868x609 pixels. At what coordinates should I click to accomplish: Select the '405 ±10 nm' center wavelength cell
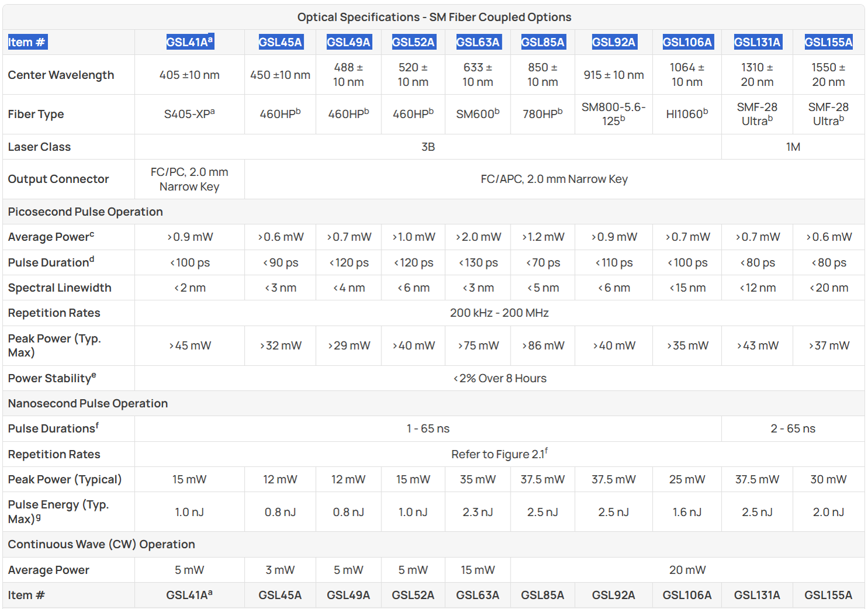coord(189,75)
